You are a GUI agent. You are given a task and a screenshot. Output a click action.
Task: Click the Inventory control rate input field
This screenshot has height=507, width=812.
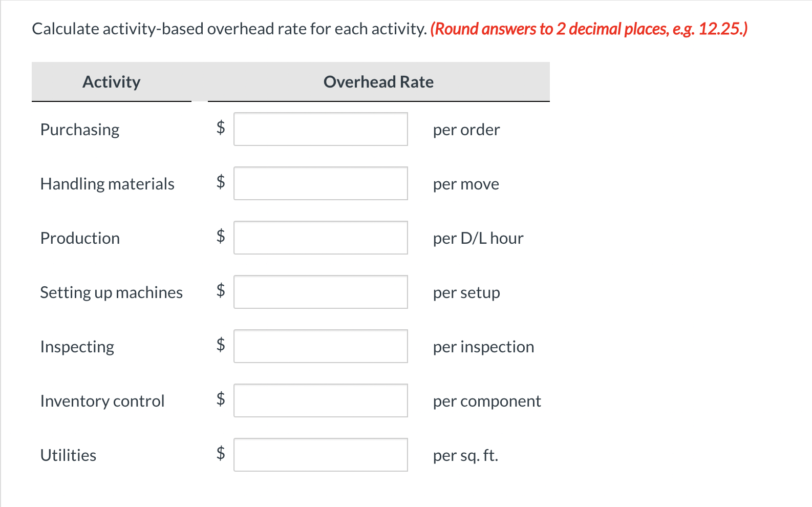[320, 400]
